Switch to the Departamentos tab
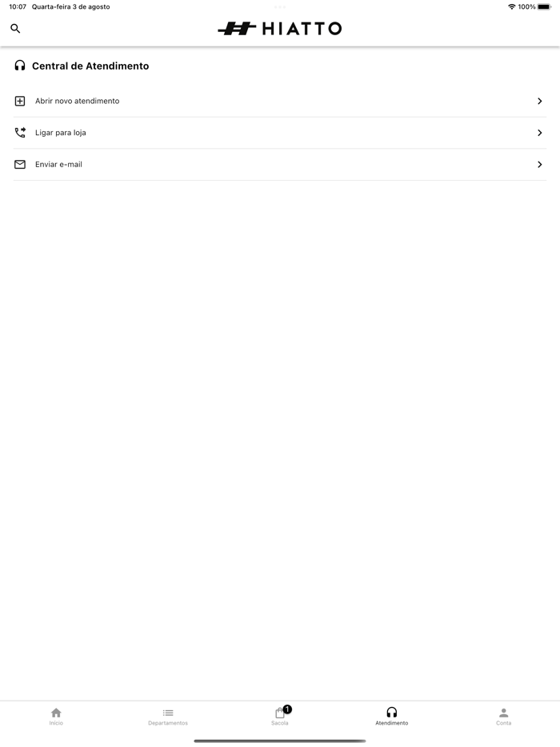560x747 pixels. 168,716
